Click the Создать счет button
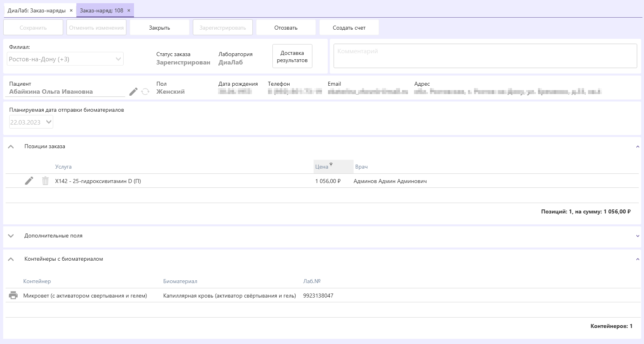The image size is (644, 344). (x=349, y=28)
